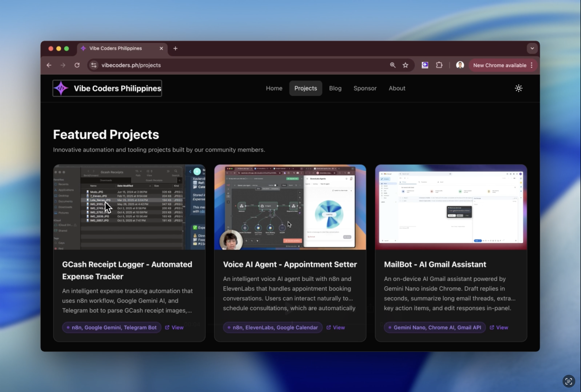Open the Chrome profile avatar
This screenshot has height=392, width=581.
coord(460,65)
